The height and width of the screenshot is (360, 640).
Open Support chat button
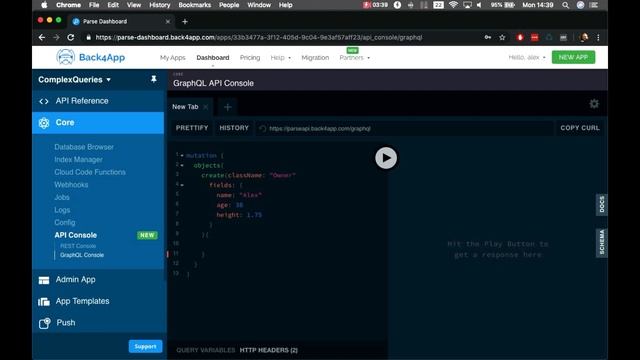tap(145, 347)
